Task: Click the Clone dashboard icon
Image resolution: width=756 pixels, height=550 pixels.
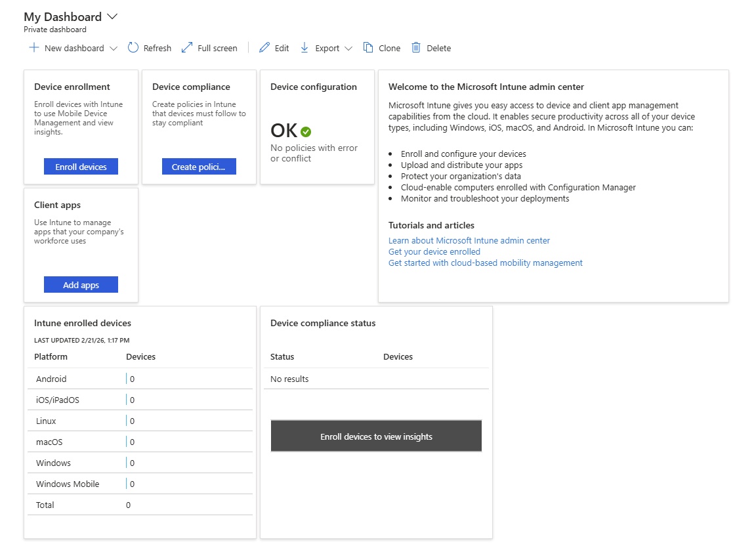Action: [368, 48]
